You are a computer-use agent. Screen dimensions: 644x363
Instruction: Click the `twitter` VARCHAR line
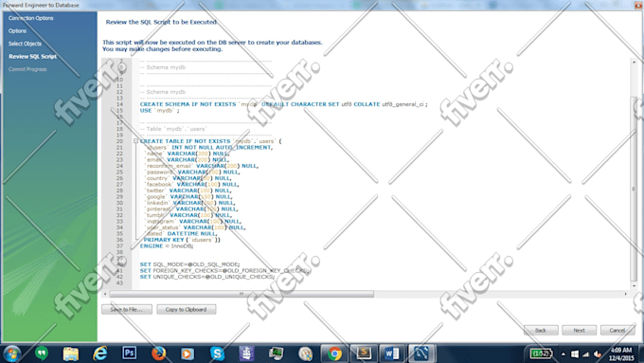(188, 191)
